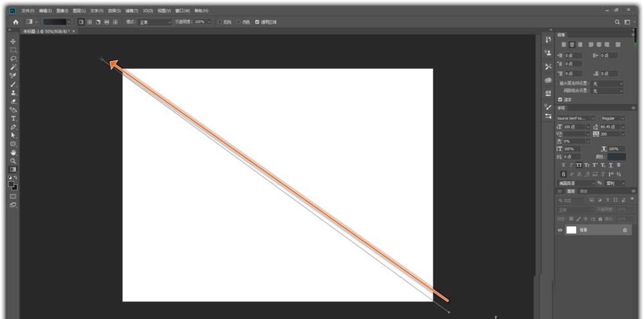Toggle Strikethrough in Character panel
The width and height of the screenshot is (644, 319).
coord(619,165)
